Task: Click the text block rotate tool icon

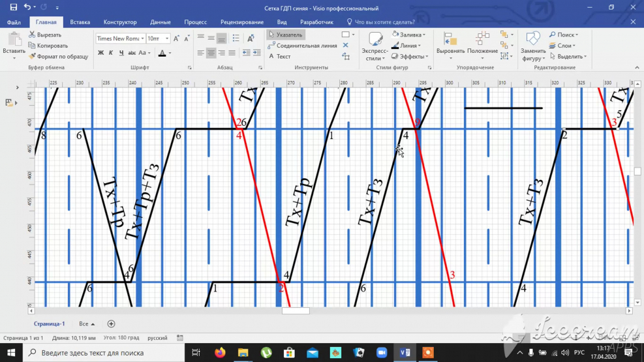Action: pos(346,56)
